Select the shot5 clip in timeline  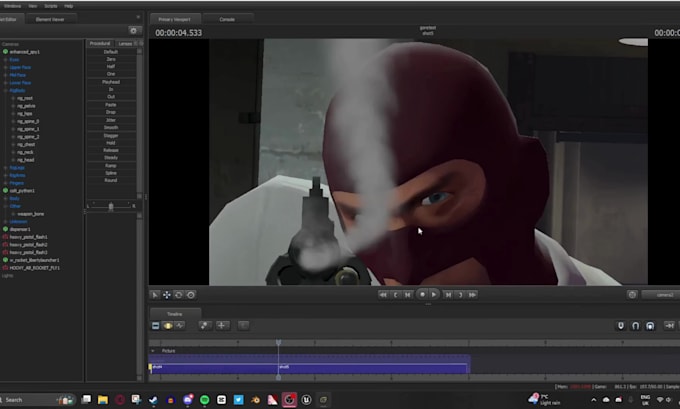click(x=373, y=368)
